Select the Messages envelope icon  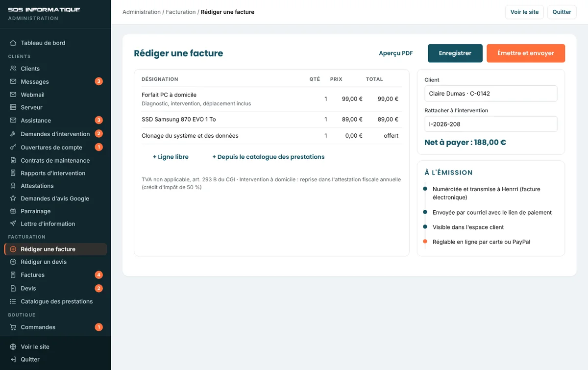13,82
